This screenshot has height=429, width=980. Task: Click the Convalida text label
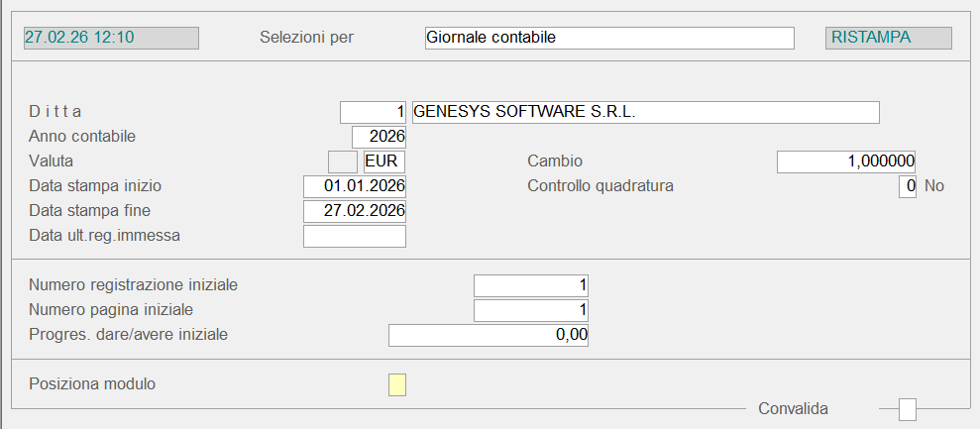pos(793,408)
